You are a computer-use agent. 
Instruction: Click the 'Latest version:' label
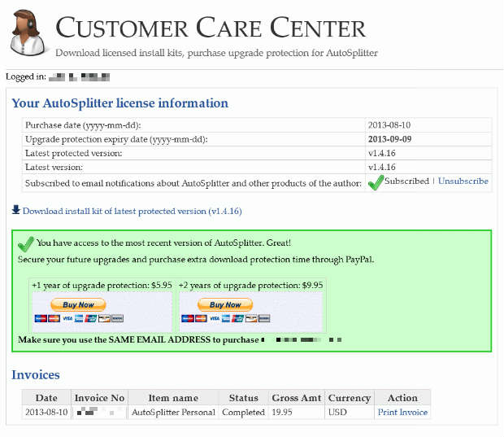(54, 168)
